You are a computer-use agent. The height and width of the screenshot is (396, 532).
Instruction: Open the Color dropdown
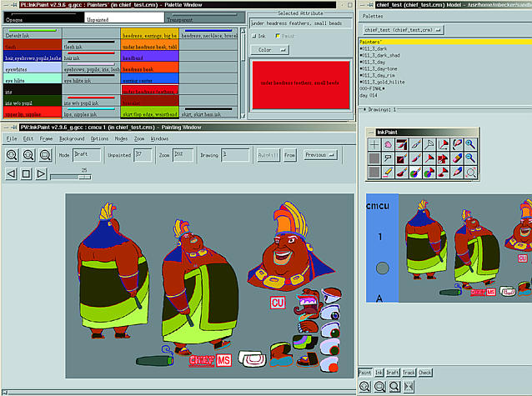pyautogui.click(x=269, y=50)
